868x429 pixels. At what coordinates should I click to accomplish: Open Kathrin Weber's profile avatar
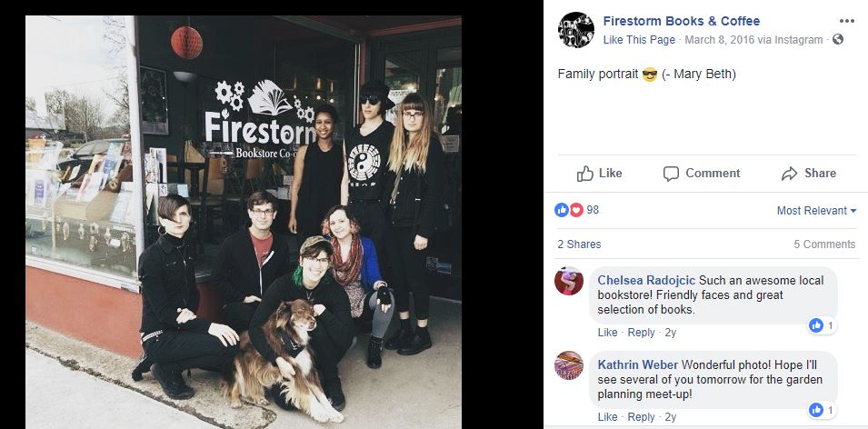[x=569, y=365]
